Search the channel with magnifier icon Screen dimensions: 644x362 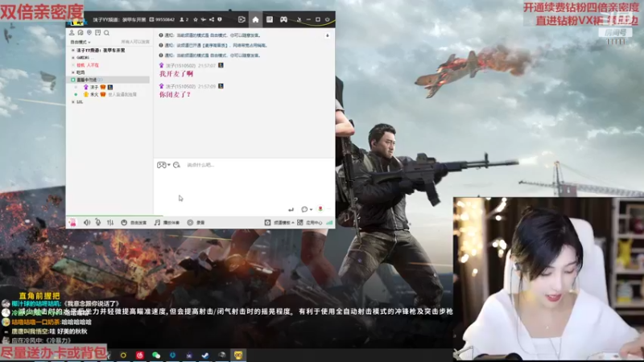(106, 32)
